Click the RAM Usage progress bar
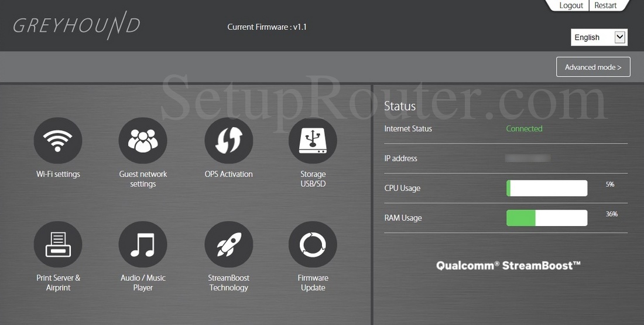The width and height of the screenshot is (644, 325). (x=547, y=218)
